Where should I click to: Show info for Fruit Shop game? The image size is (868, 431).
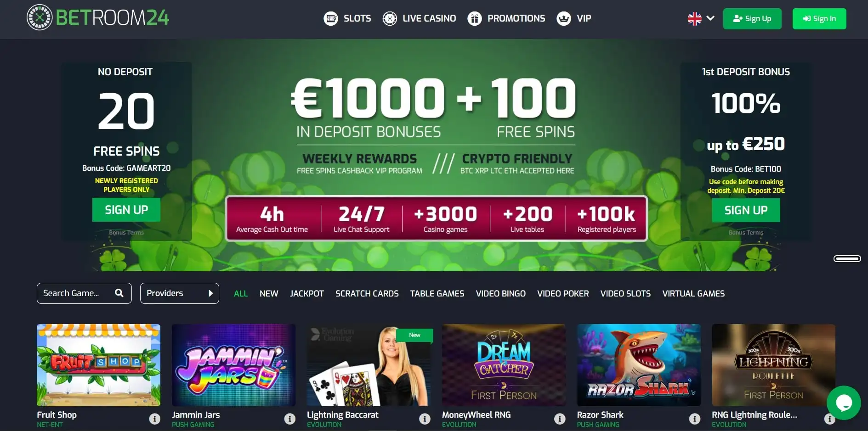click(x=155, y=419)
